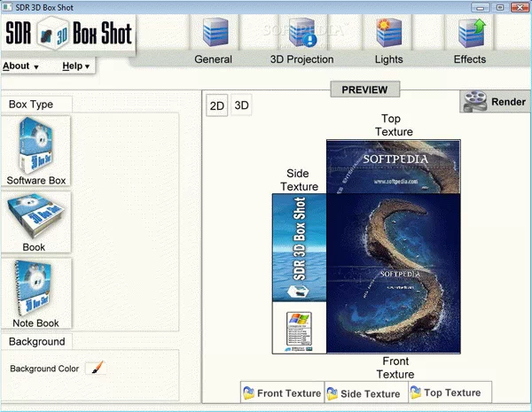Select the Note Book box type
The height and width of the screenshot is (412, 532).
click(x=36, y=293)
